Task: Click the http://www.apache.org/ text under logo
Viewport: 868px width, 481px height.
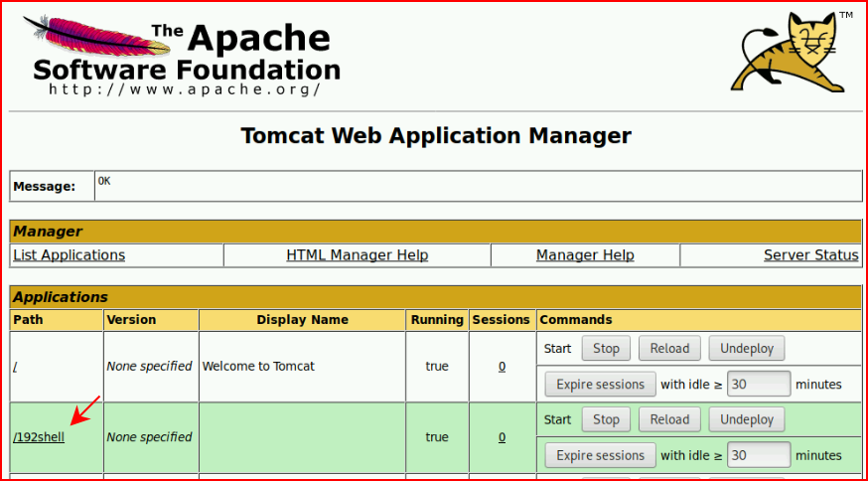Action: (x=185, y=88)
